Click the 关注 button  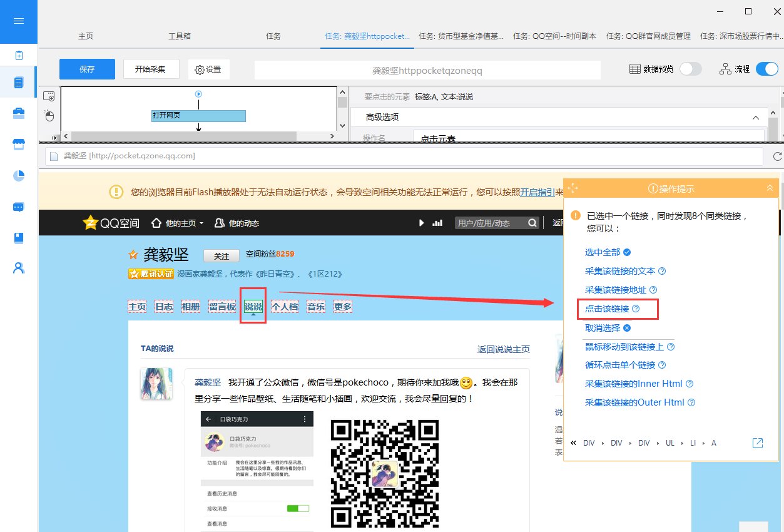tap(221, 255)
